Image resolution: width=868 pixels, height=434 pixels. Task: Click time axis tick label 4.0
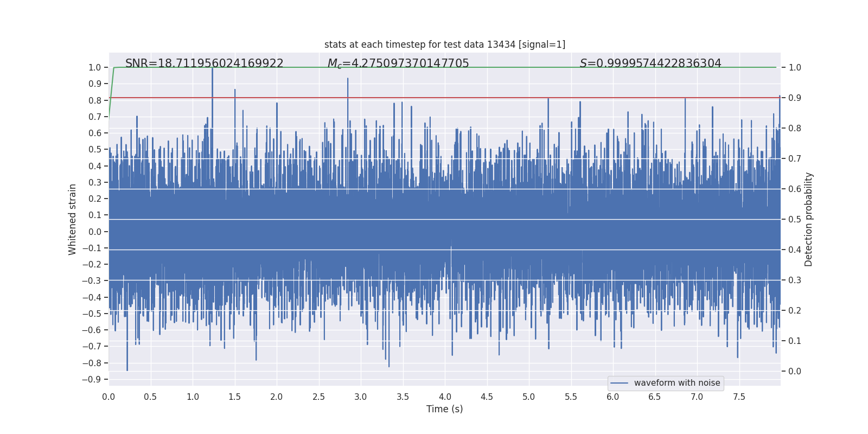(x=445, y=397)
